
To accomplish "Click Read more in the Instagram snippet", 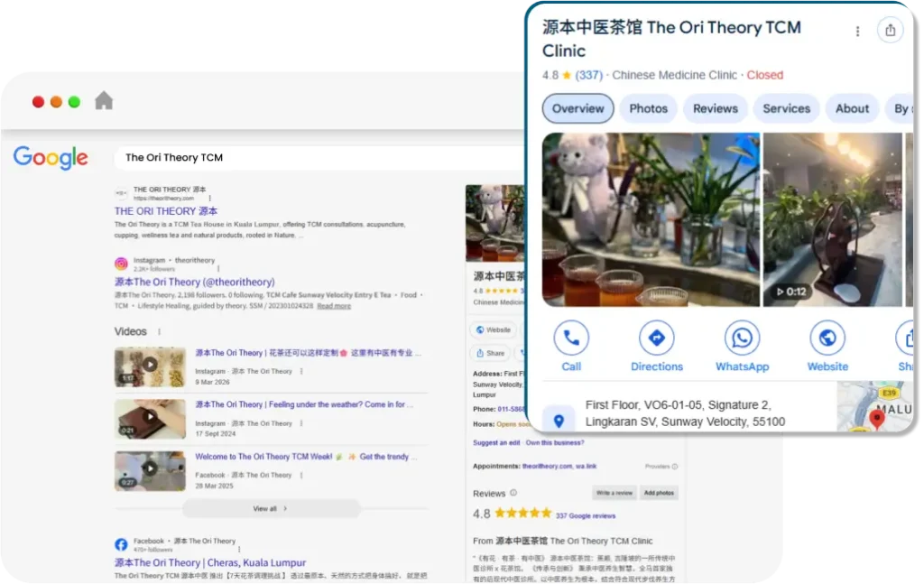I will click(334, 306).
